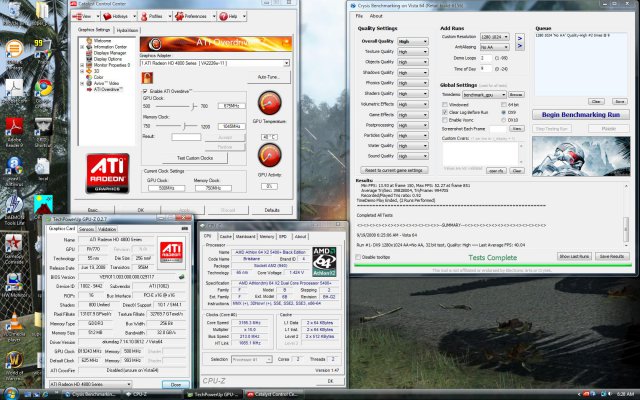
Task: Click the ATI logo in GPU-Z
Action: pos(171,251)
